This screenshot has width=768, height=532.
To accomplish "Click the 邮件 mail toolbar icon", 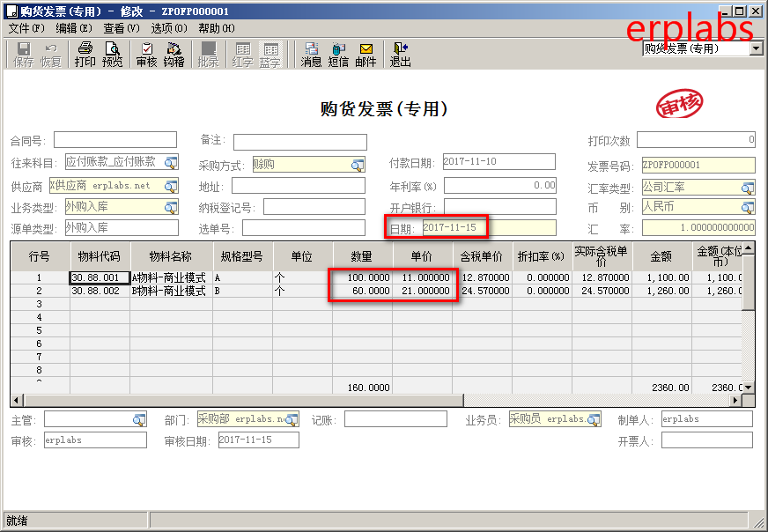I will [366, 54].
